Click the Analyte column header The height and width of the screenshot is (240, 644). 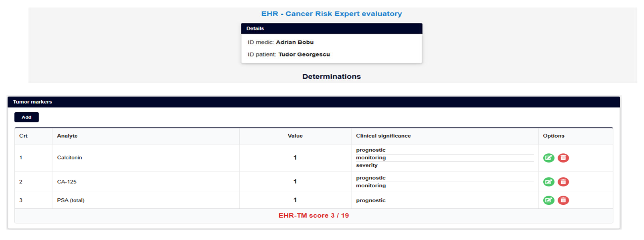(67, 136)
